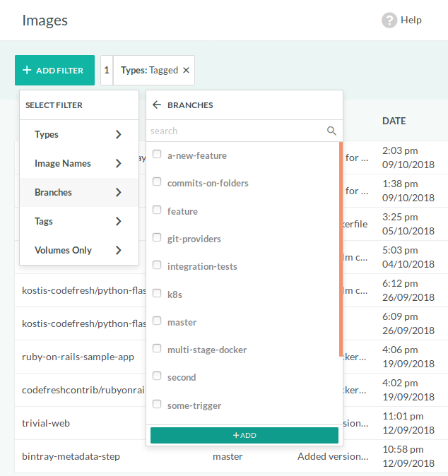448x476 pixels.
Task: Click the magnifier icon in branch search
Action: click(x=332, y=131)
